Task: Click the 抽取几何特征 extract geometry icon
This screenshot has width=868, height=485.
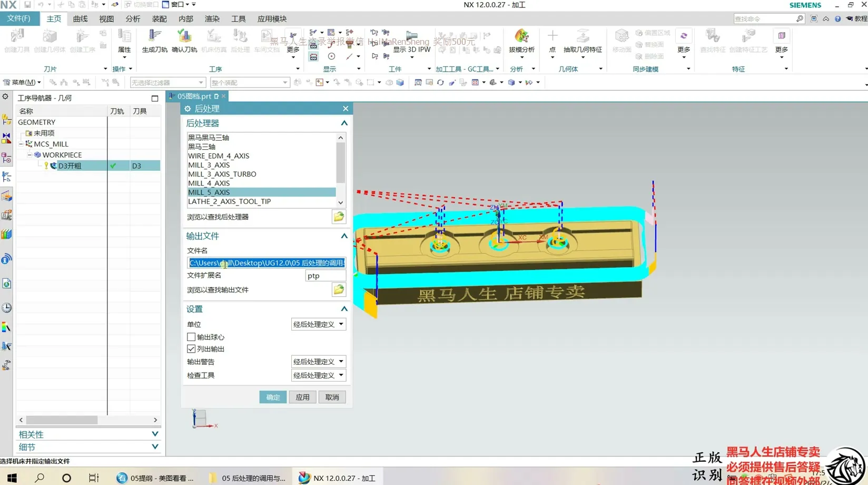Action: [x=583, y=41]
